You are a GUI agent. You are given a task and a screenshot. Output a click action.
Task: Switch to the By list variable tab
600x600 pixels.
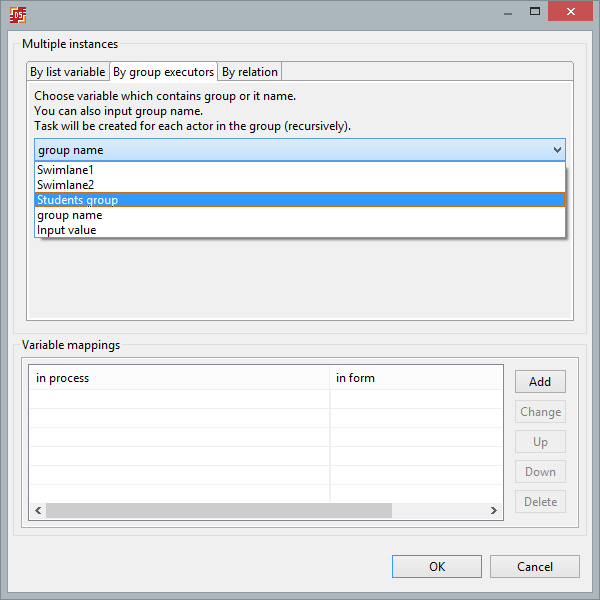click(x=67, y=72)
